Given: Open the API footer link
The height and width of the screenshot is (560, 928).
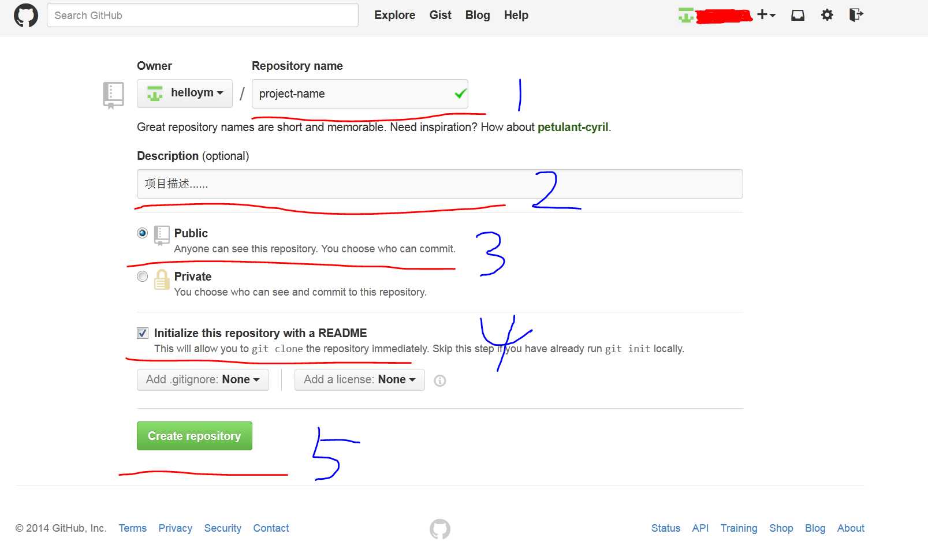Looking at the screenshot, I should (700, 528).
